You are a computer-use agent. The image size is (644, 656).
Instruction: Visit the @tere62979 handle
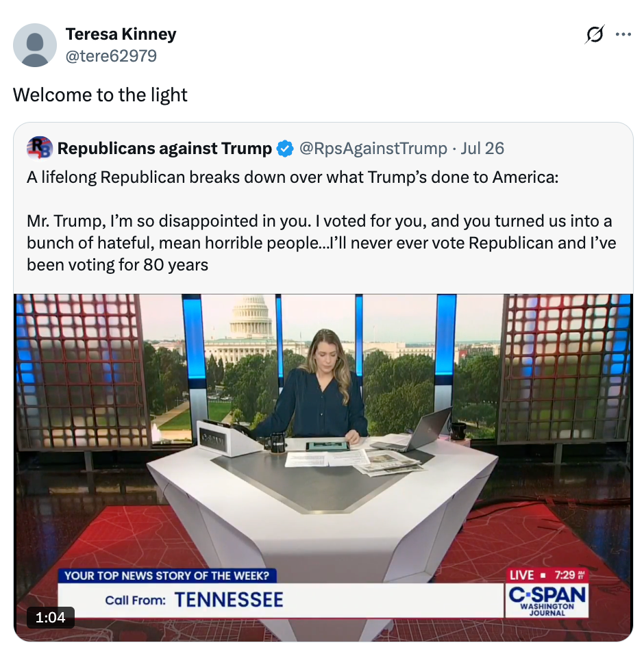[x=111, y=55]
